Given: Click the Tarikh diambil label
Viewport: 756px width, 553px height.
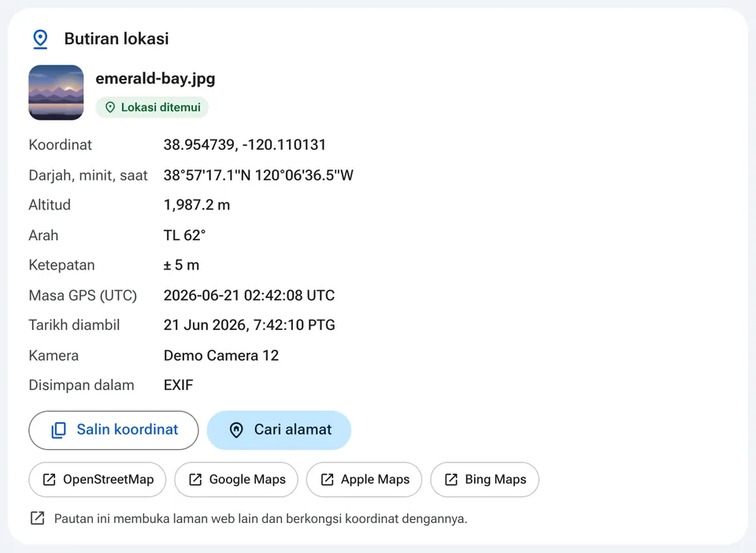Looking at the screenshot, I should pos(74,325).
